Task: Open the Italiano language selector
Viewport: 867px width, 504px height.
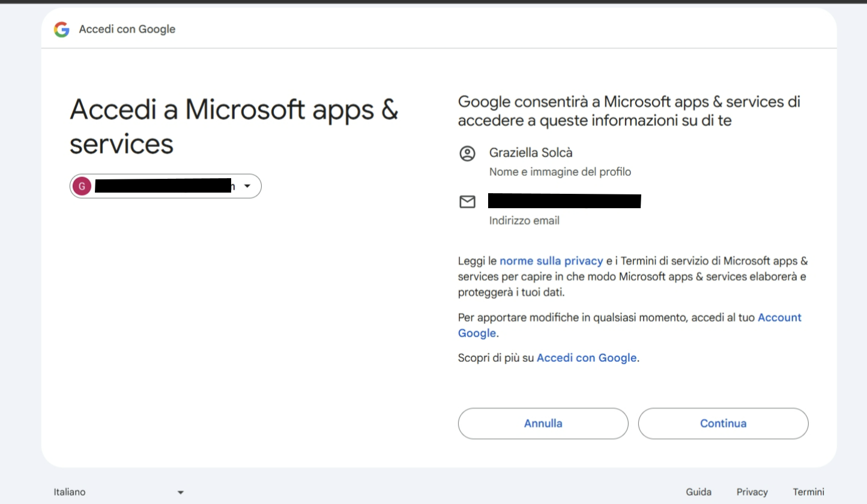Action: tap(119, 492)
